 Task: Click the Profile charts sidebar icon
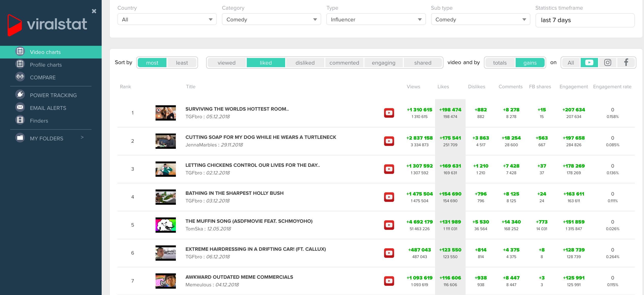tap(20, 64)
